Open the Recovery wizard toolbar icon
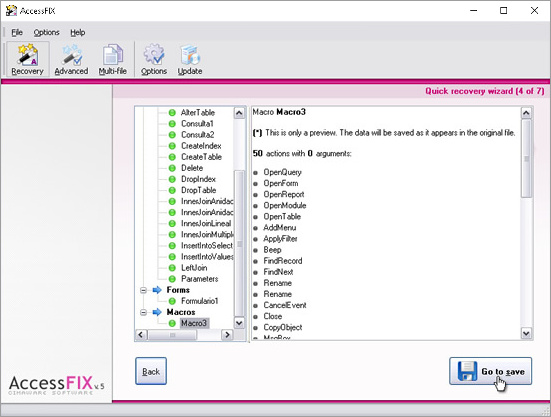 27,59
